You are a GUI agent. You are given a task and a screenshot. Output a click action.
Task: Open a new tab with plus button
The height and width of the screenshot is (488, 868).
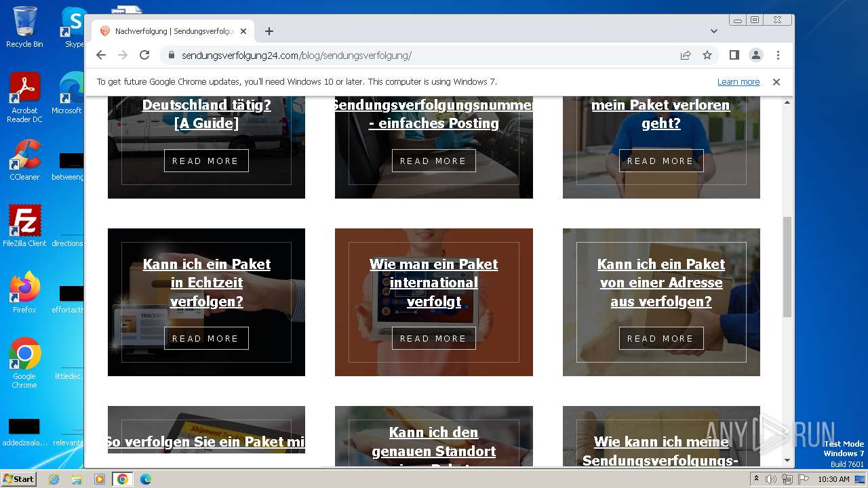pyautogui.click(x=269, y=31)
